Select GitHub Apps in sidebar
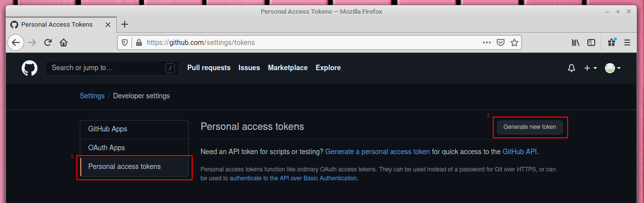 [134, 129]
